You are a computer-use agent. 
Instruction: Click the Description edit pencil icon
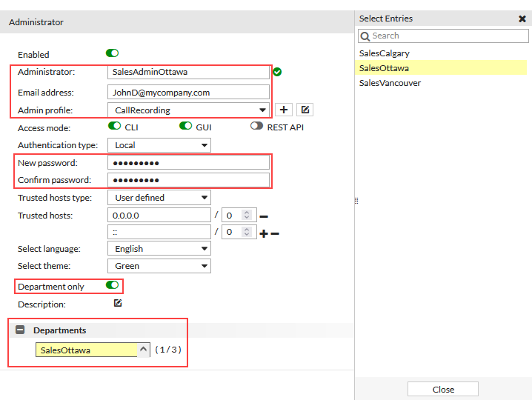[118, 303]
